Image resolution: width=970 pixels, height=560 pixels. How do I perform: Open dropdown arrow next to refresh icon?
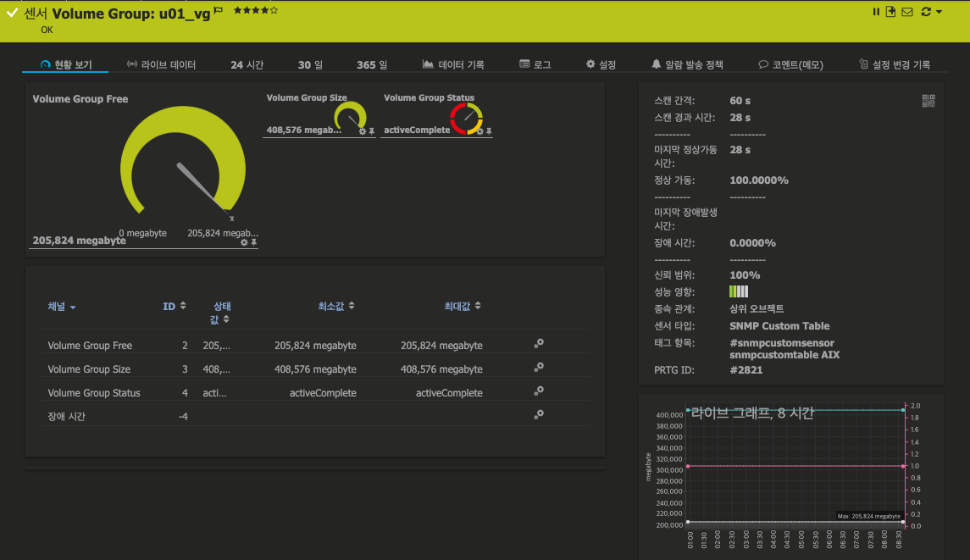[939, 12]
